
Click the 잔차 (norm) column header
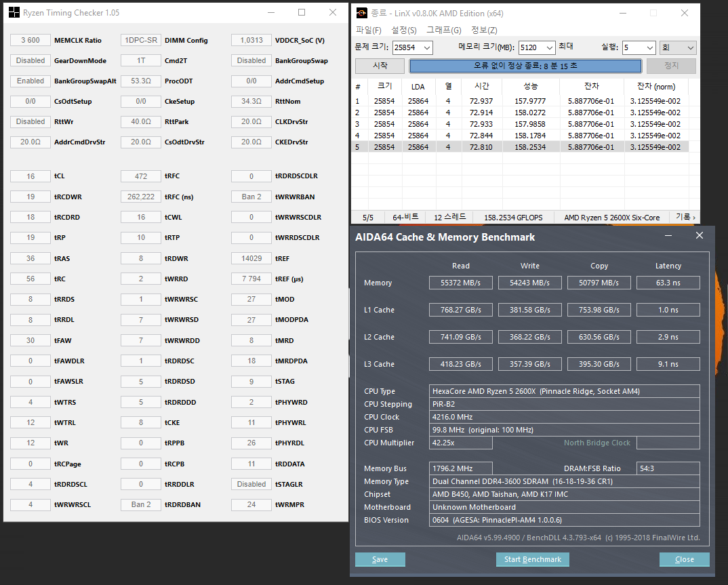tap(656, 86)
